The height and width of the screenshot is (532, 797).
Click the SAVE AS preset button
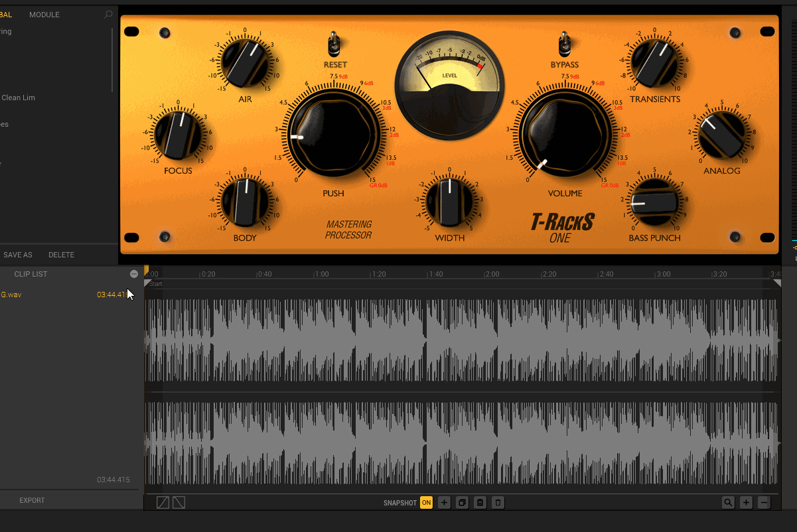(x=18, y=255)
